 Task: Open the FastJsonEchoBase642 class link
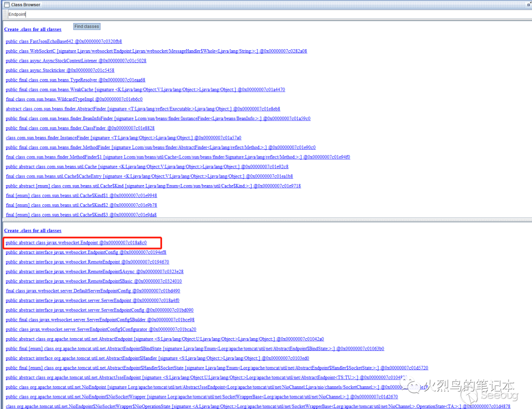[x=64, y=41]
